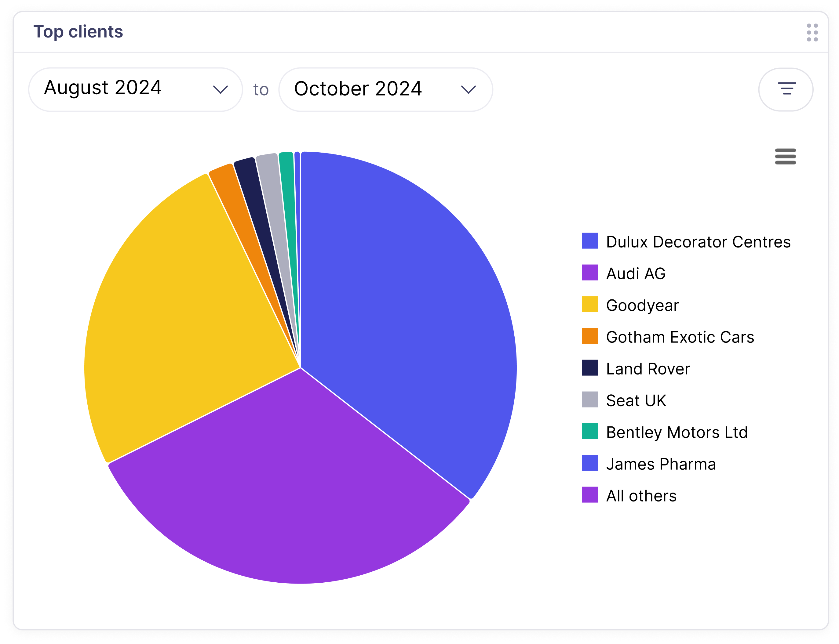
Task: Click the drag handle dots icon on the widget
Action: pos(812,33)
